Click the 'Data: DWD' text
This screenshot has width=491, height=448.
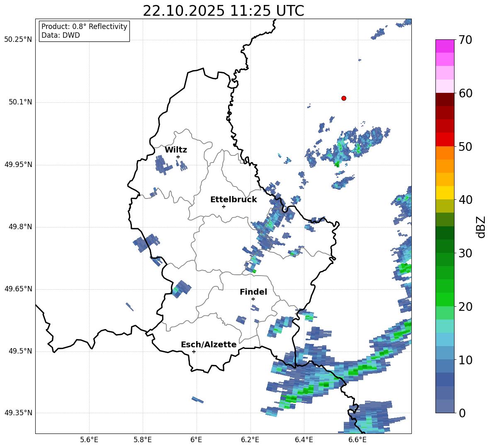pos(61,35)
